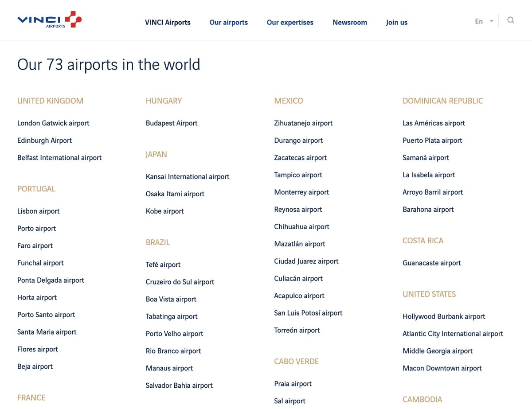This screenshot has height=409, width=532.
Task: Open Manaus airport link
Action: (169, 369)
